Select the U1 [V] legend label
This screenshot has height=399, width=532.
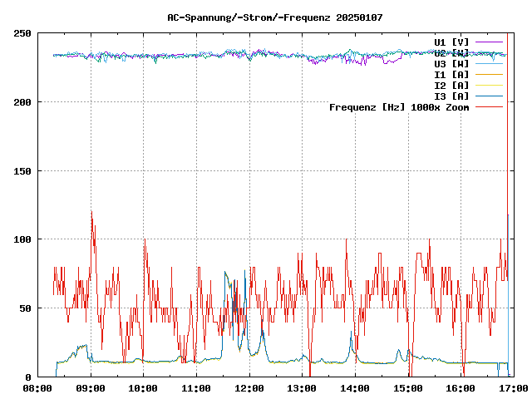pos(451,42)
